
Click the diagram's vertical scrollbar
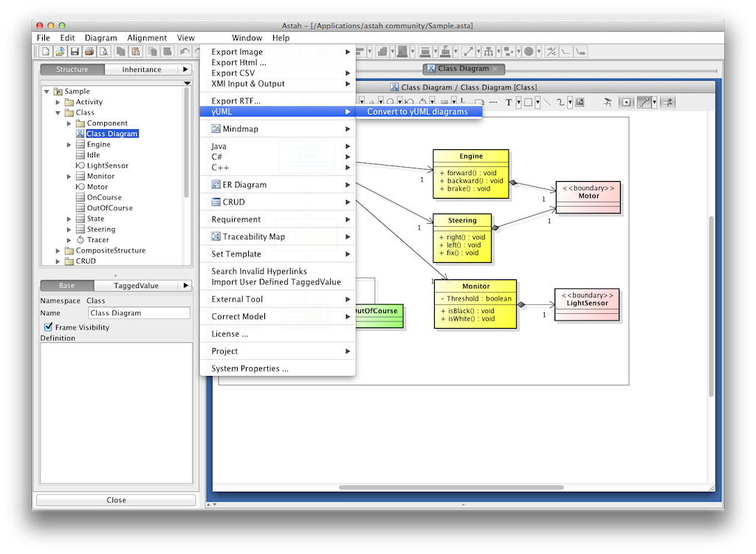pyautogui.click(x=711, y=307)
